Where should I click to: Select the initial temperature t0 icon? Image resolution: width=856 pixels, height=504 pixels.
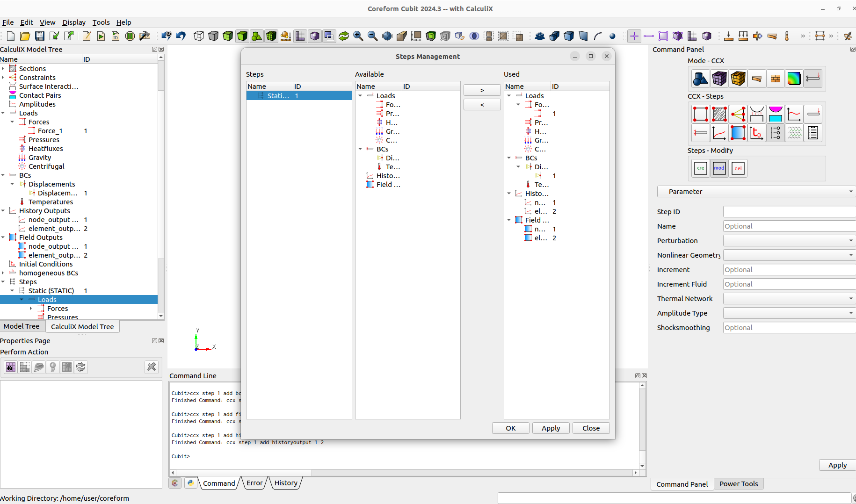pyautogui.click(x=757, y=133)
